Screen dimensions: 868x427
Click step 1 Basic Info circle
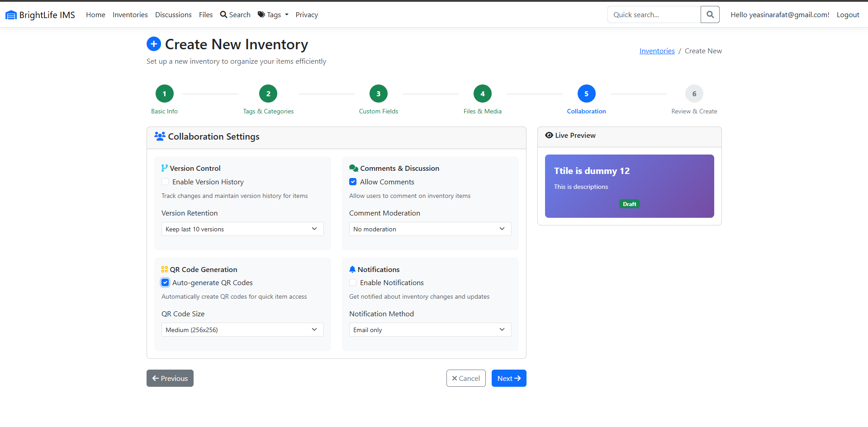(164, 94)
